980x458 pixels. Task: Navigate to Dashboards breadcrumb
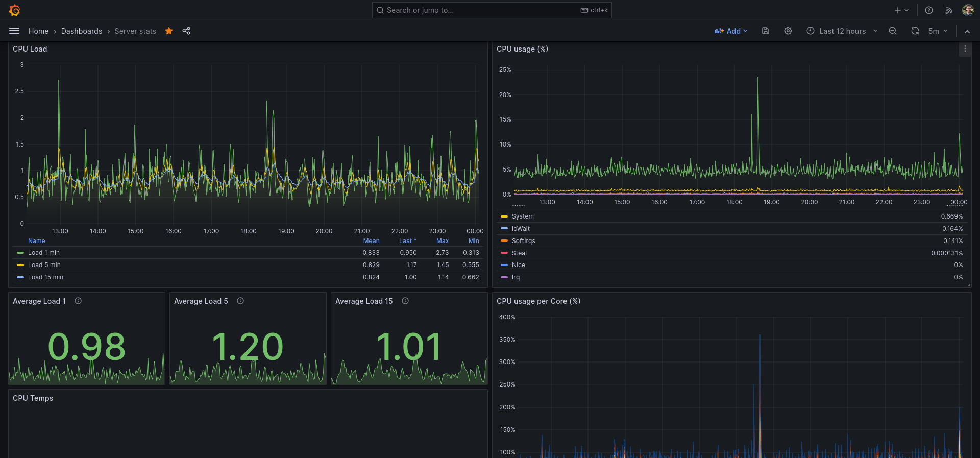coord(82,31)
